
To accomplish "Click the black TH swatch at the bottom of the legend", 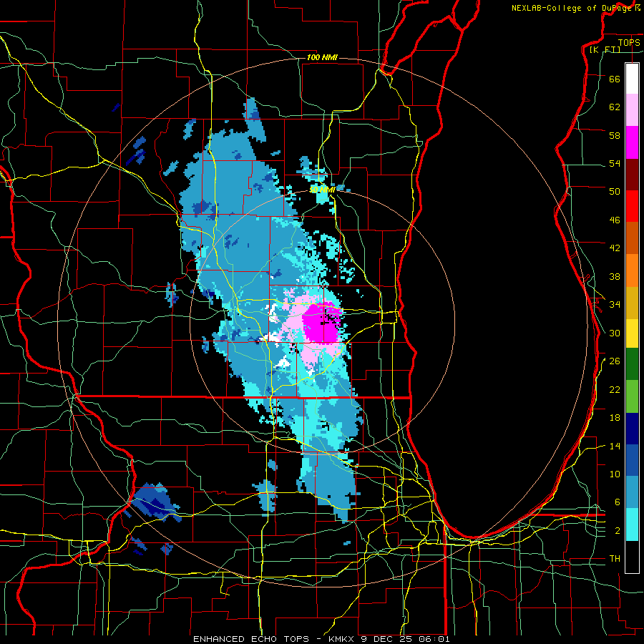I will click(632, 557).
